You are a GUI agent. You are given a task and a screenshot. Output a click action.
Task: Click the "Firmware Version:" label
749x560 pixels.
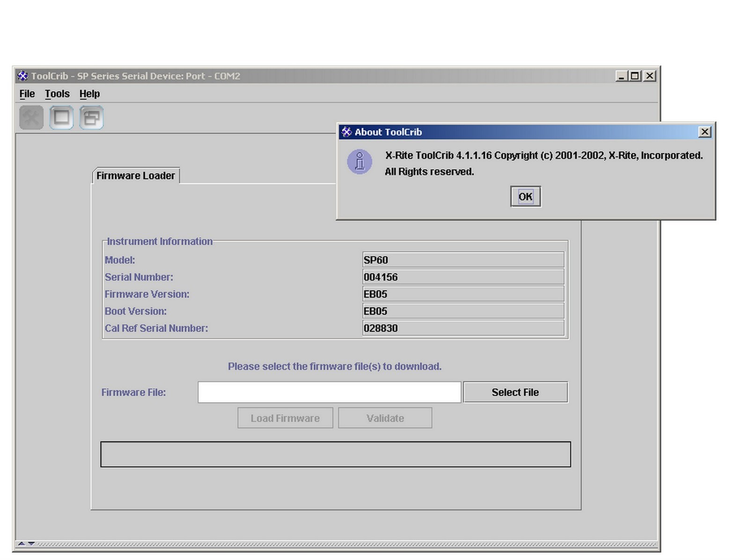[147, 294]
